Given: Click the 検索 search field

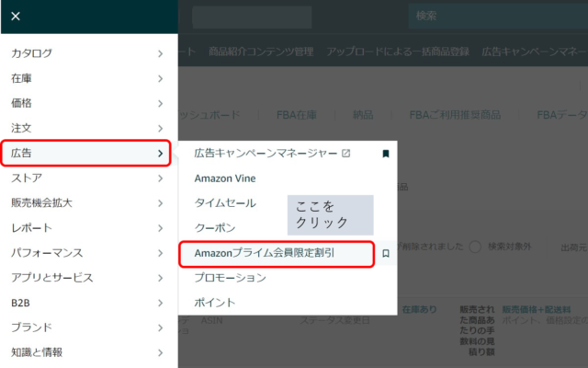Looking at the screenshot, I should pyautogui.click(x=498, y=17).
